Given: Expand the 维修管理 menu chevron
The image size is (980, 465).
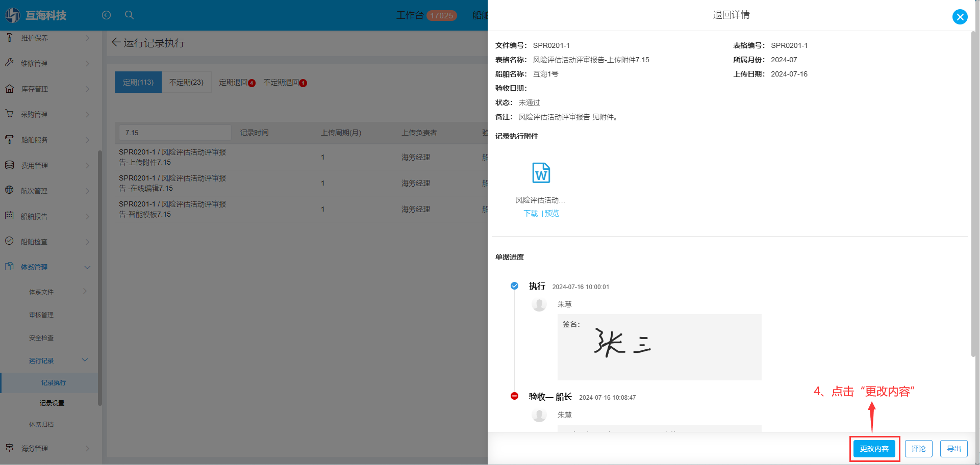Looking at the screenshot, I should tap(87, 64).
